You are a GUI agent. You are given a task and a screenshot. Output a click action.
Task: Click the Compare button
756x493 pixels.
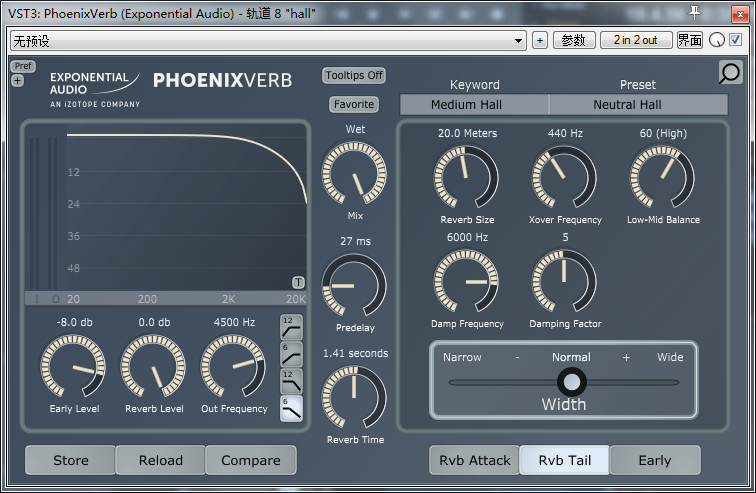[x=251, y=460]
